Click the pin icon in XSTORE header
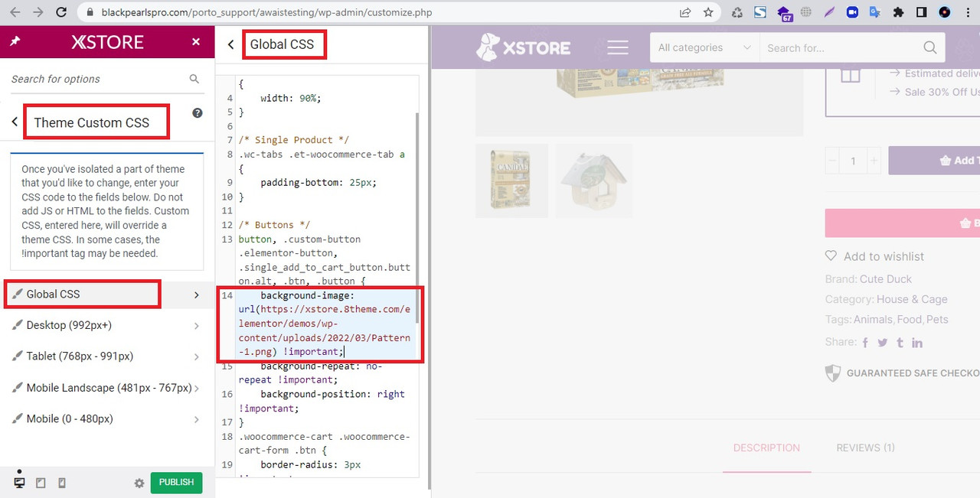980x498 pixels. click(x=15, y=42)
